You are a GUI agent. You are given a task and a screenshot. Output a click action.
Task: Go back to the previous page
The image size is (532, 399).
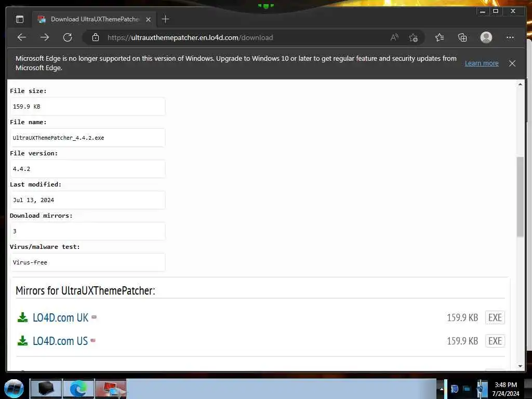[x=22, y=37]
